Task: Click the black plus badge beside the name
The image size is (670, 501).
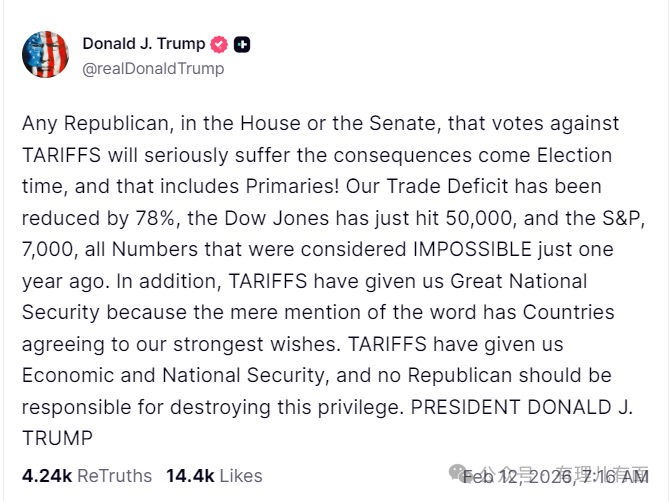Action: 243,44
